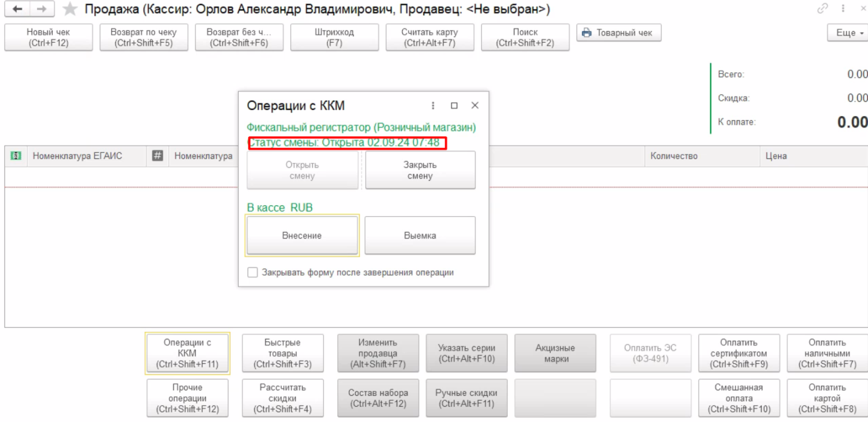Choose Оплатить наличными
This screenshot has height=422, width=868.
[827, 353]
